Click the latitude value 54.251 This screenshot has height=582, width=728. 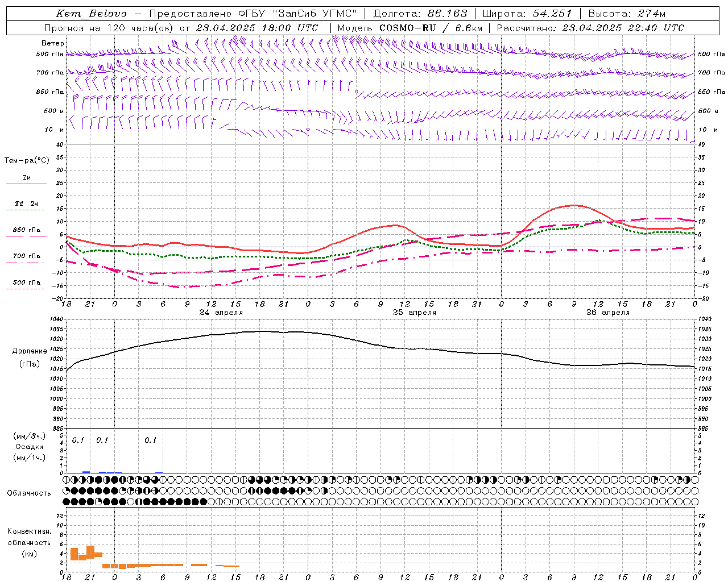coord(552,14)
